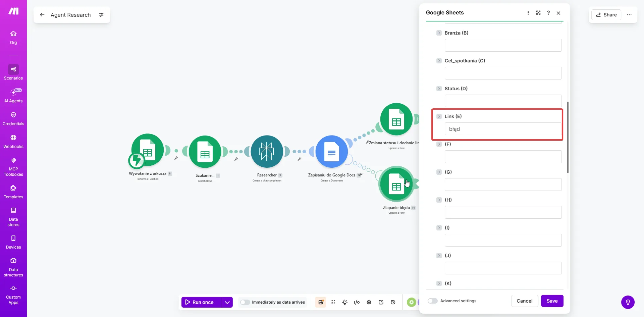The image size is (644, 317).
Task: Select Zapisaniu do Google Docs module
Action: [x=332, y=152]
